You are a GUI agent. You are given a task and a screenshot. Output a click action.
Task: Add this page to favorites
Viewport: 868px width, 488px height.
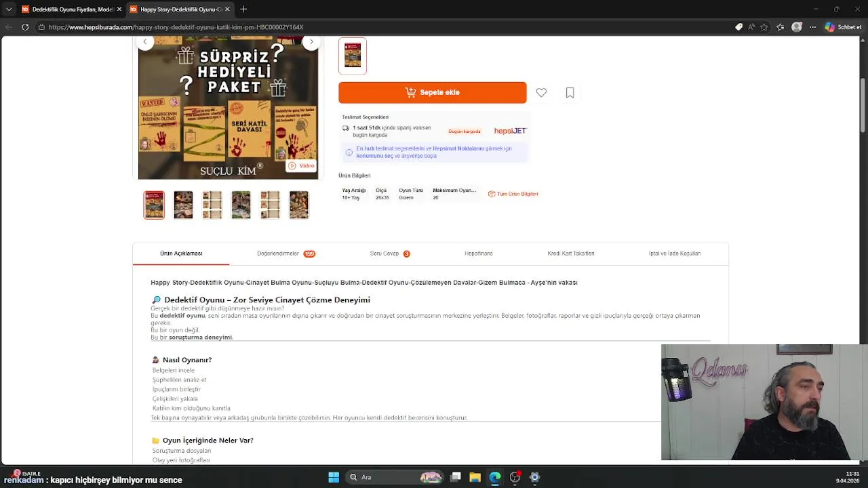[764, 27]
